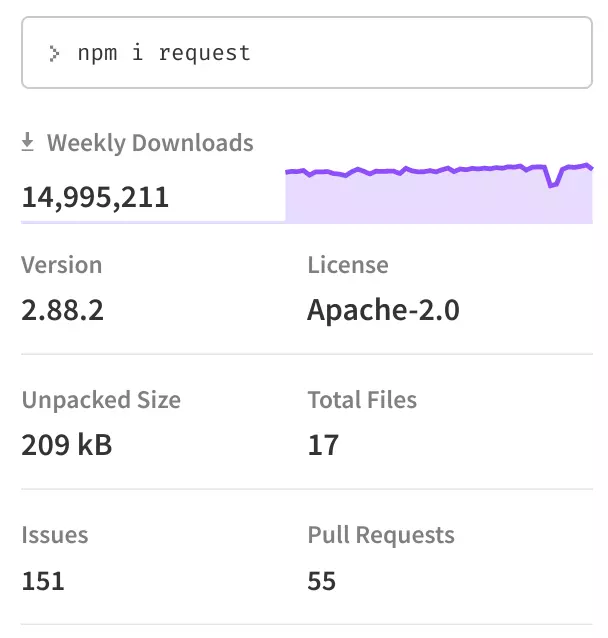Select the Apache-2.0 license value

[x=383, y=311]
